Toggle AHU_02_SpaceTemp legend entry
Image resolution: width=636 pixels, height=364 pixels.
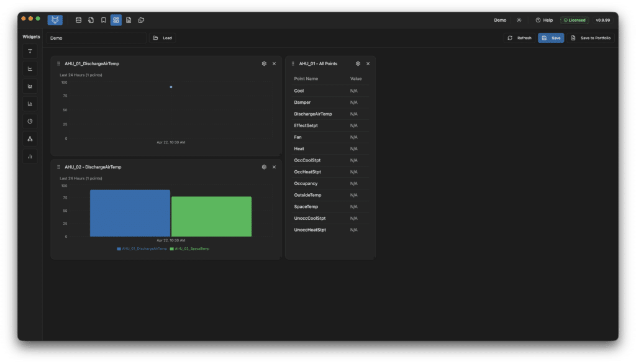click(189, 248)
